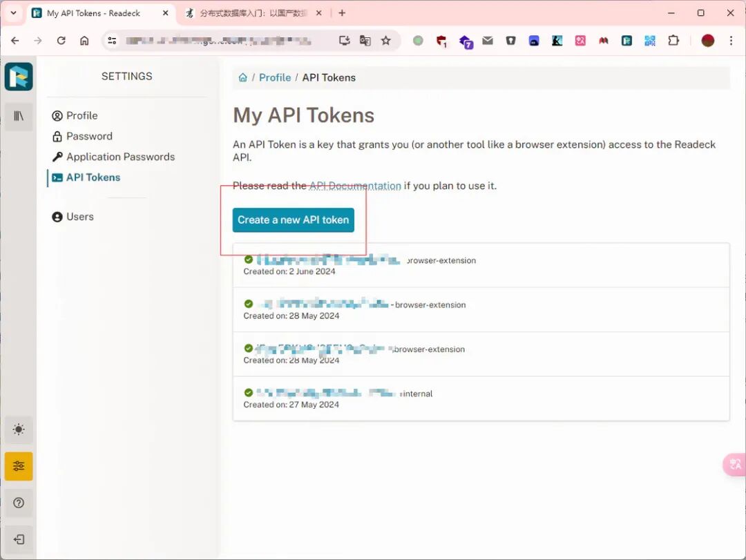Click the logout icon in sidebar
Image resolution: width=746 pixels, height=560 pixels.
tap(19, 539)
